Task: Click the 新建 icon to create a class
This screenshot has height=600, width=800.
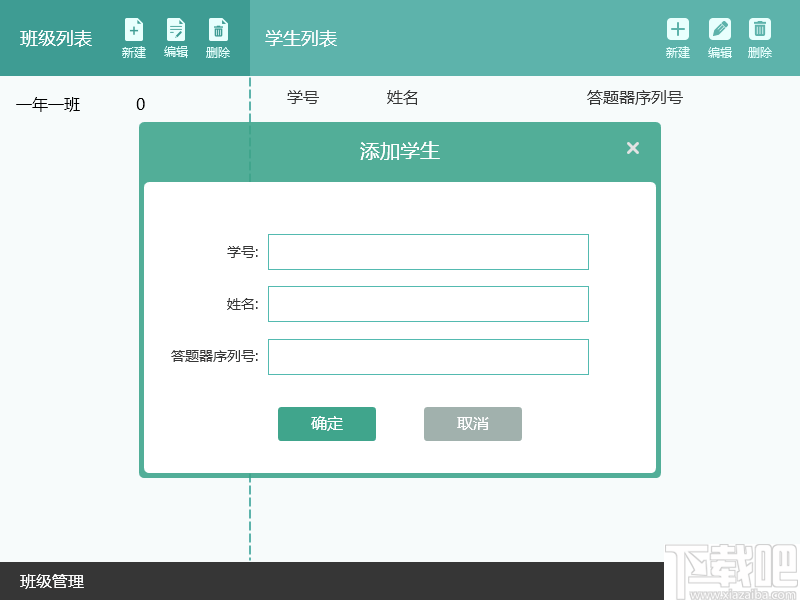Action: 133,30
